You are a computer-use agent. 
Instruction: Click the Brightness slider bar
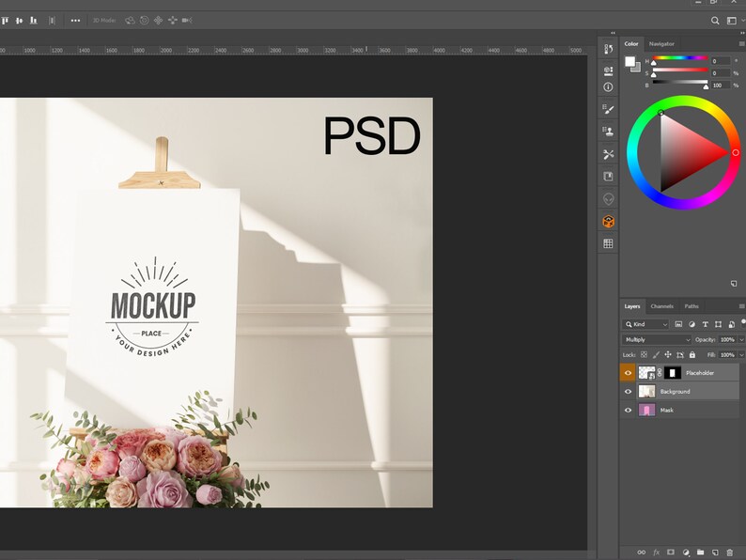680,82
